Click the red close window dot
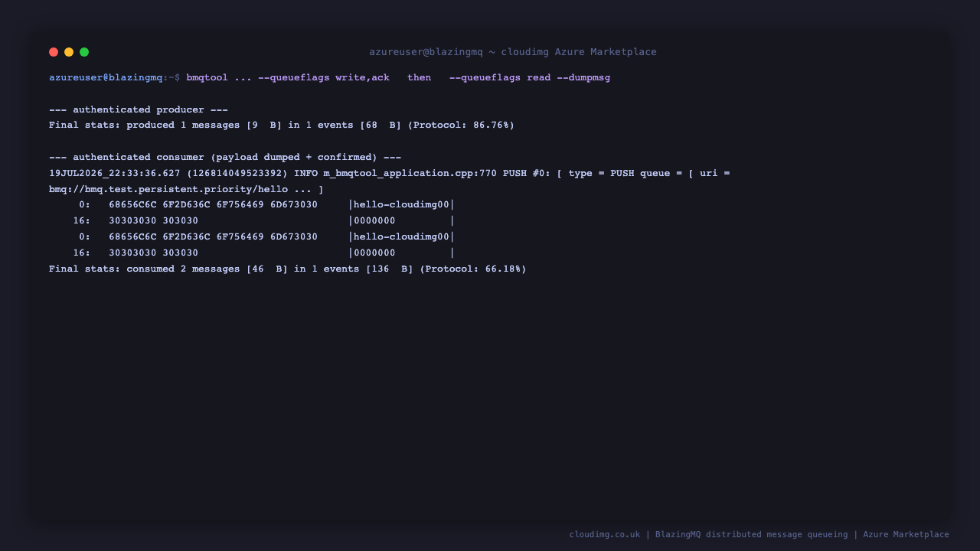Viewport: 980px width, 551px height. pos(54,52)
